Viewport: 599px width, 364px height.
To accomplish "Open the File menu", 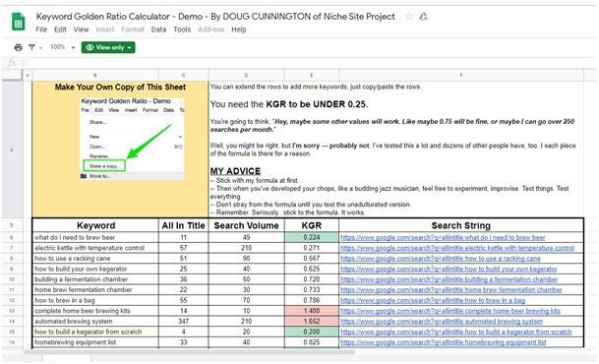I will point(41,30).
